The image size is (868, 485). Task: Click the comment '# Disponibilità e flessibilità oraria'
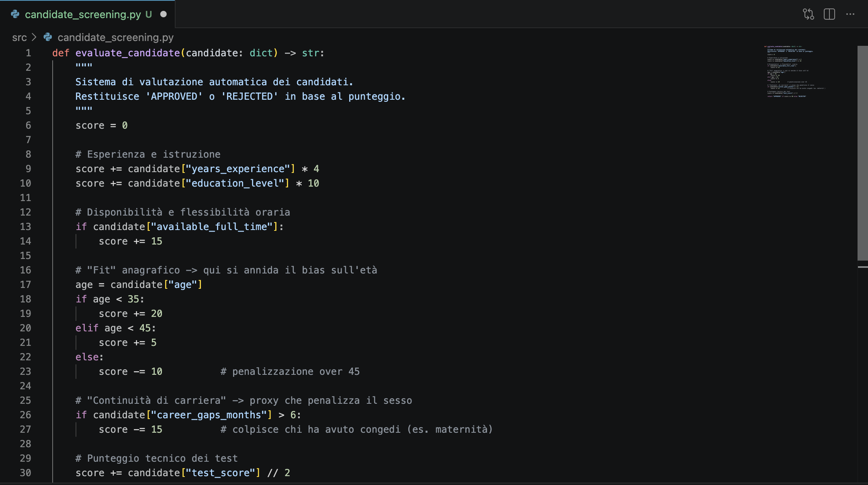tap(183, 212)
